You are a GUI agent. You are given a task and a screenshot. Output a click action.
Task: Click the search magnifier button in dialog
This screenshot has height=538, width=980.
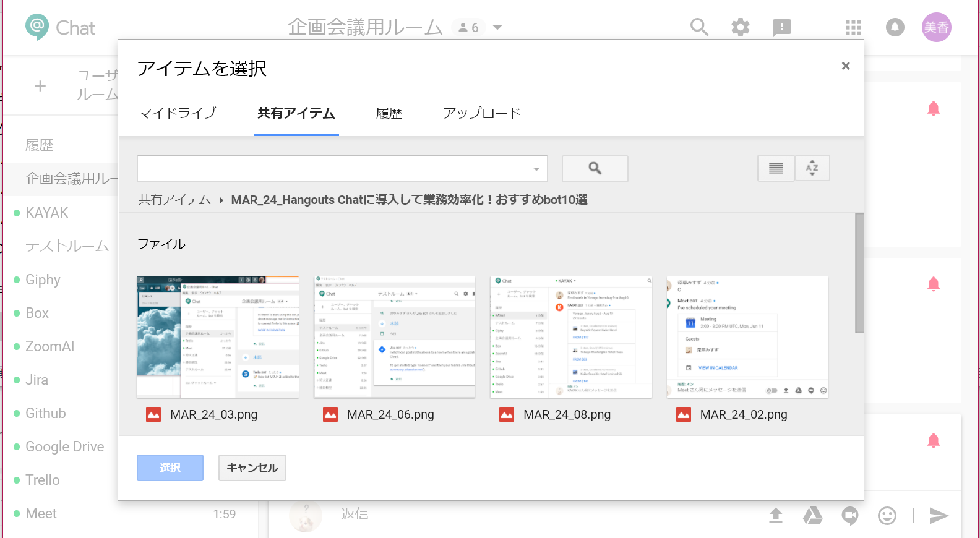pos(595,168)
